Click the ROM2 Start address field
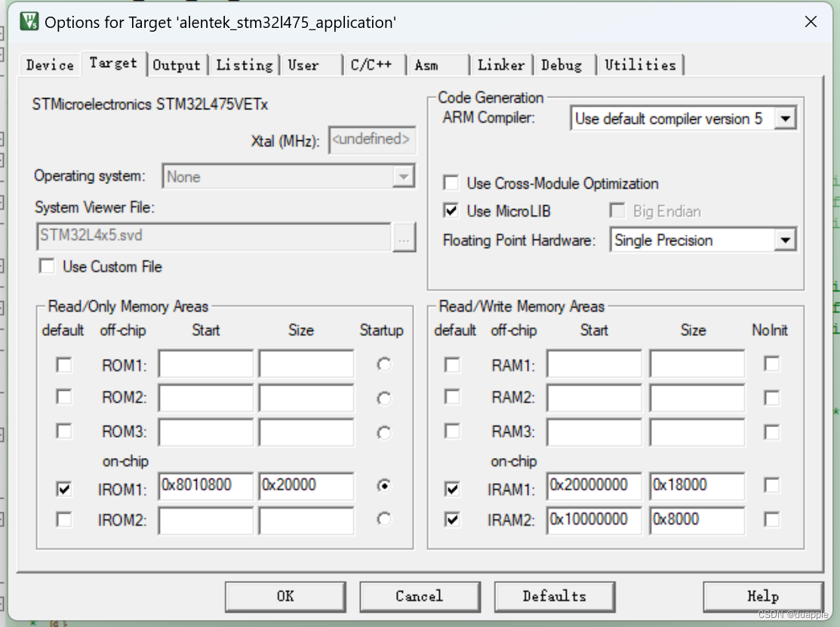Screen dimensions: 840x627 click(206, 398)
